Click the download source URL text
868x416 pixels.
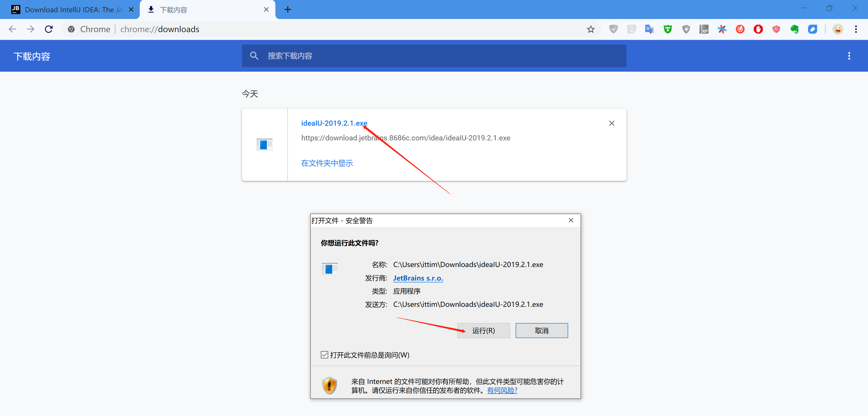pos(406,138)
